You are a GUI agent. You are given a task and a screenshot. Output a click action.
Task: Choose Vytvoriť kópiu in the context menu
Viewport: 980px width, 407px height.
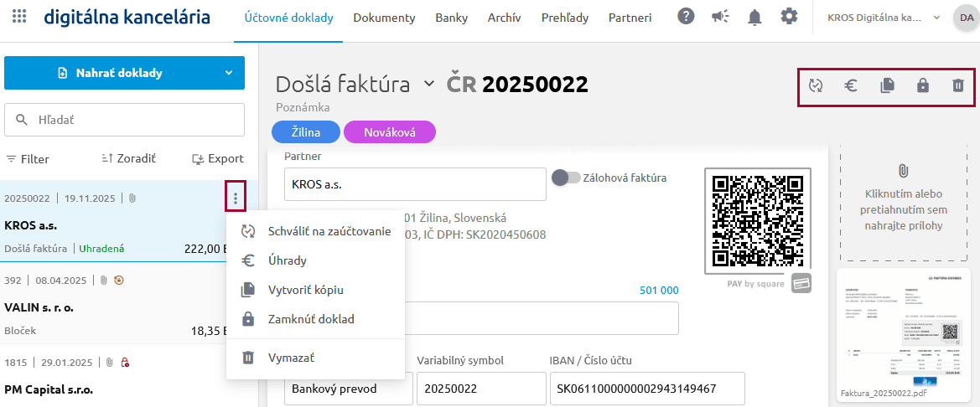(x=305, y=290)
